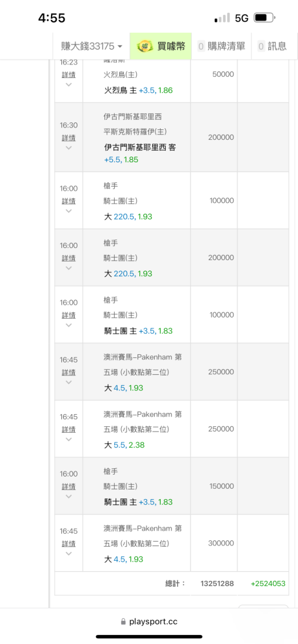Image resolution: width=298 pixels, height=644 pixels.
Task: Open 詳情 for Pakenham 大 4.5 250000 bet
Action: 69,372
